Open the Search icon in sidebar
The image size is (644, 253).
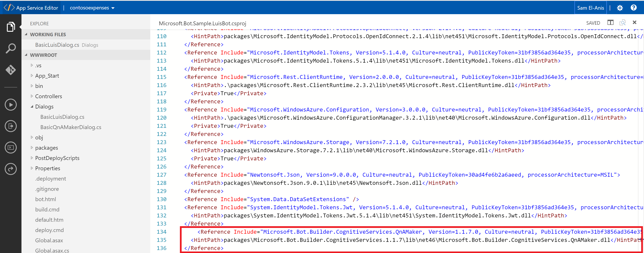pyautogui.click(x=11, y=48)
